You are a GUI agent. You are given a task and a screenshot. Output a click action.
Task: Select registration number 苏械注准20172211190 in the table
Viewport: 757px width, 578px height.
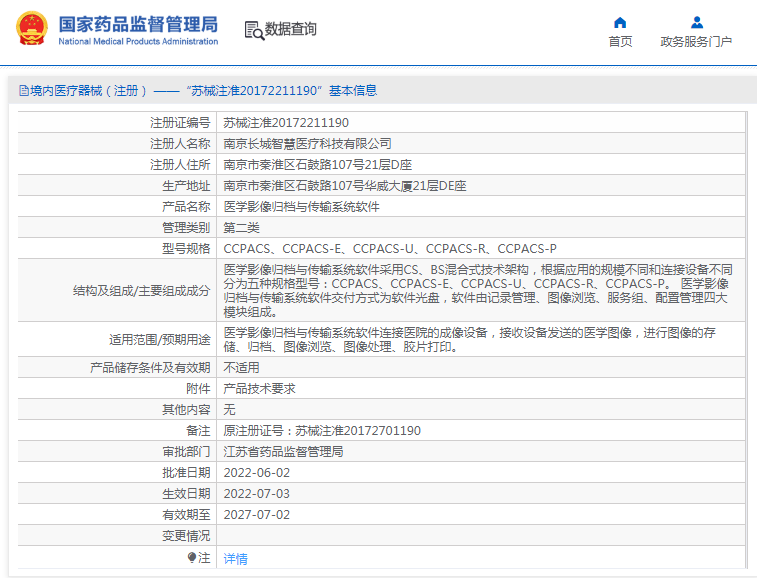tap(286, 123)
